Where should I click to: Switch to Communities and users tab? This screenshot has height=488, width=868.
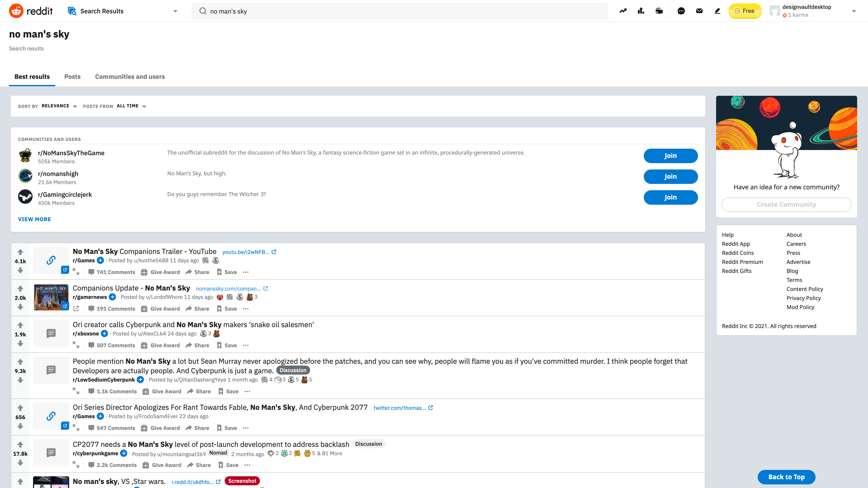[130, 77]
